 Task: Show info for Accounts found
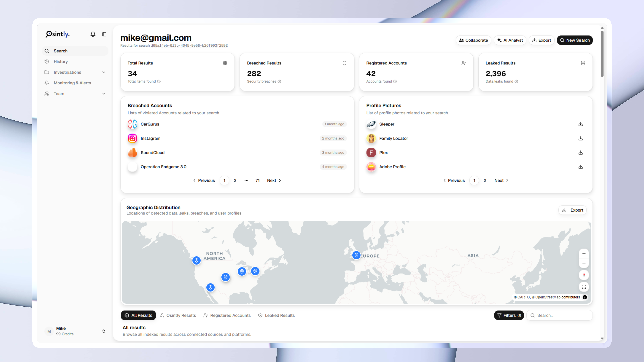[395, 81]
